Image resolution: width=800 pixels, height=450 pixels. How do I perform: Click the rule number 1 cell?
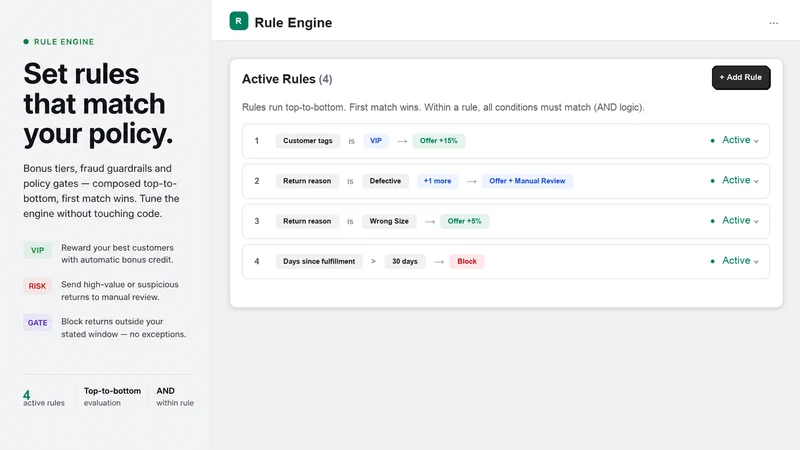[257, 141]
